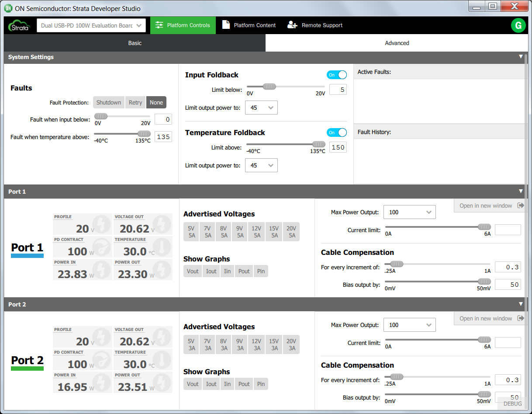Screen dimensions: 532x414
Task: Show the Port 1 Vout graph
Action: point(193,271)
